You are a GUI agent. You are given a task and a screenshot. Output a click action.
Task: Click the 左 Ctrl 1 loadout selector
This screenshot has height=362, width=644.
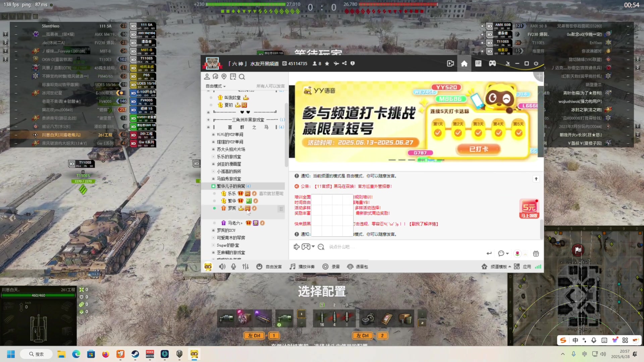[262, 336]
